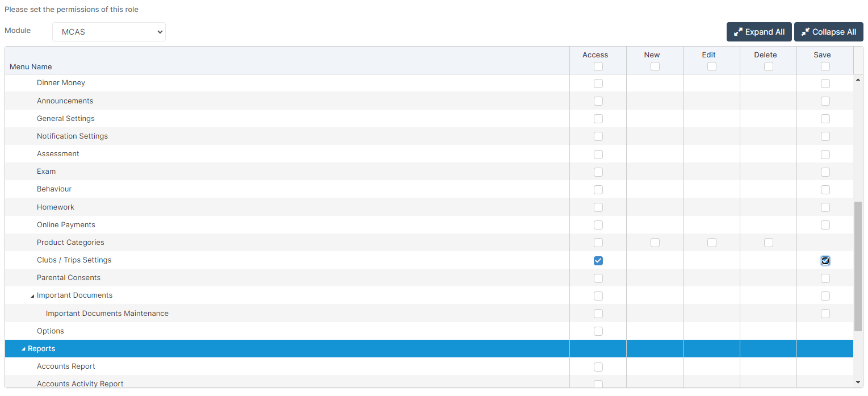Screen dimensions: 868x396
Task: Tick Access for Accounts Report
Action: 598,367
